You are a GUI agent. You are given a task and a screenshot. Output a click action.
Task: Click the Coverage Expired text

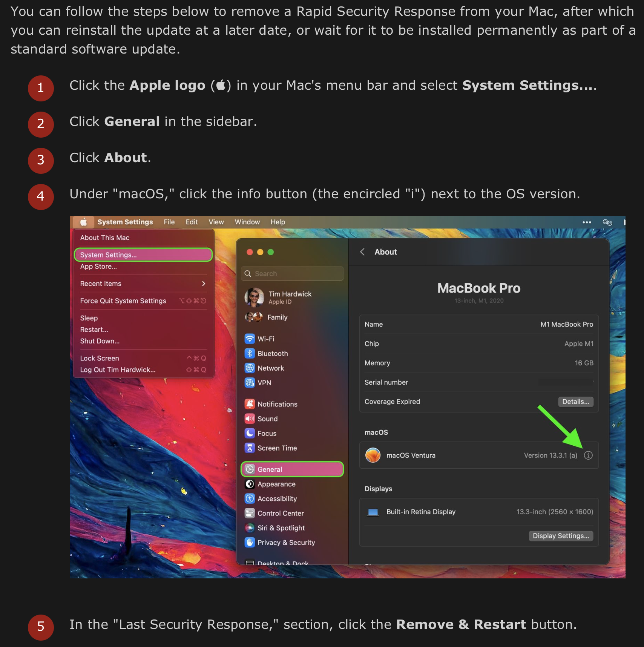pos(392,402)
